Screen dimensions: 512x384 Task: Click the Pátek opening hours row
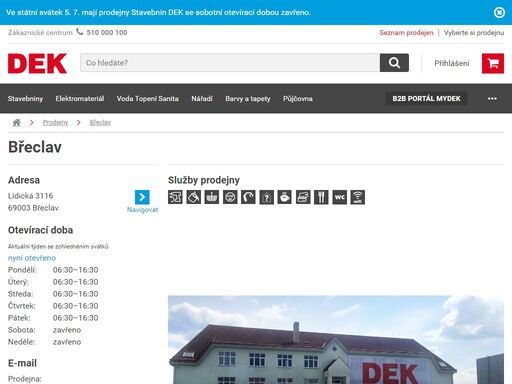[x=53, y=318]
